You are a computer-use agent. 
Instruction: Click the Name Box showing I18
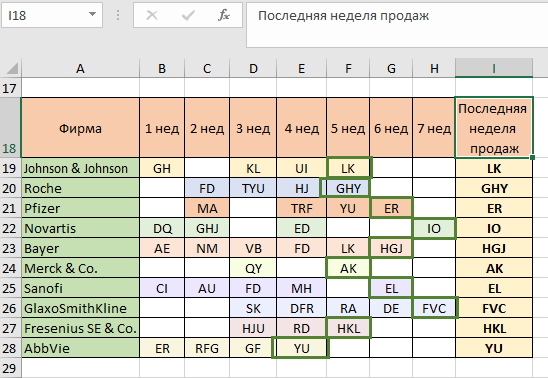[x=52, y=15]
